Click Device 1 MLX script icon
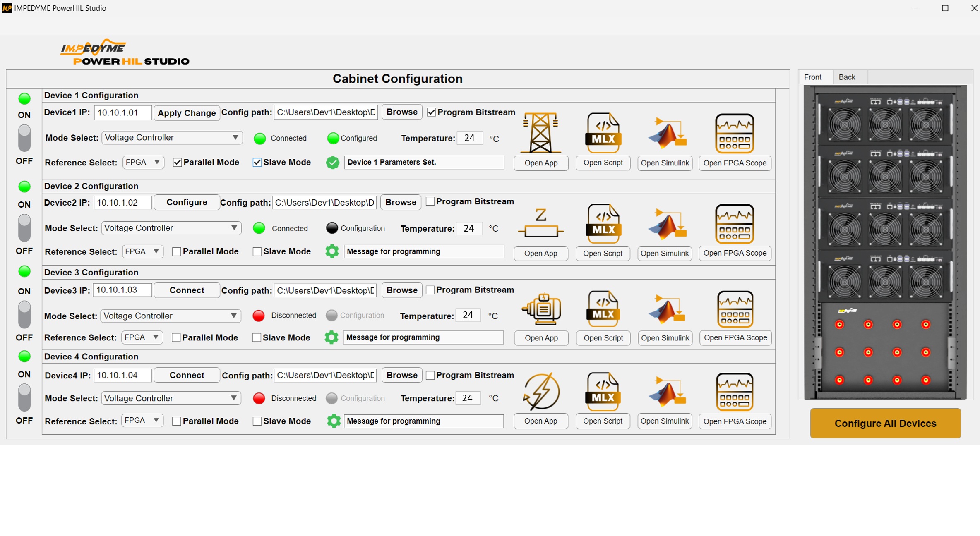The width and height of the screenshot is (980, 536). pos(603,133)
